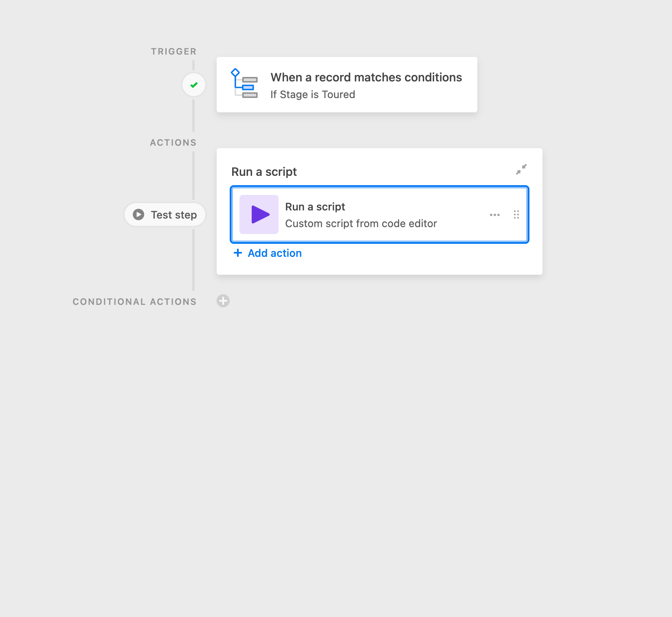The width and height of the screenshot is (672, 617).
Task: Click the TRIGGER section label
Action: point(173,51)
